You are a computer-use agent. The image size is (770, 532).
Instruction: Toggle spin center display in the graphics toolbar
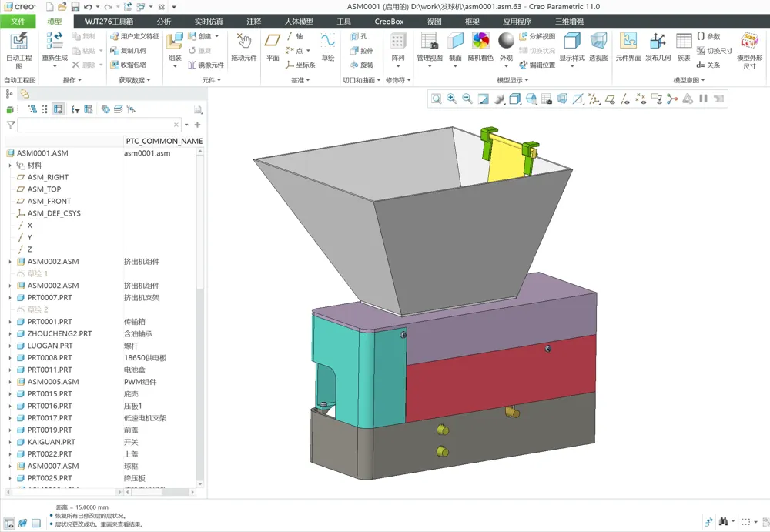tap(672, 99)
